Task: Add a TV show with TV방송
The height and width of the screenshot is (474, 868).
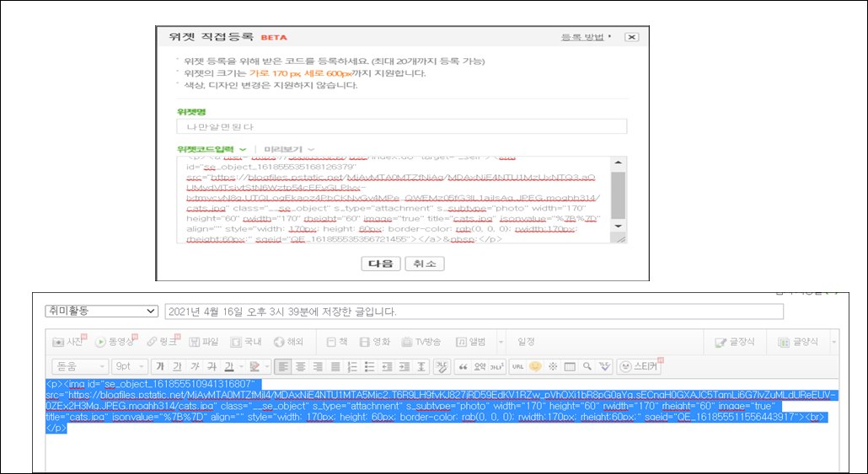Action: [x=421, y=342]
